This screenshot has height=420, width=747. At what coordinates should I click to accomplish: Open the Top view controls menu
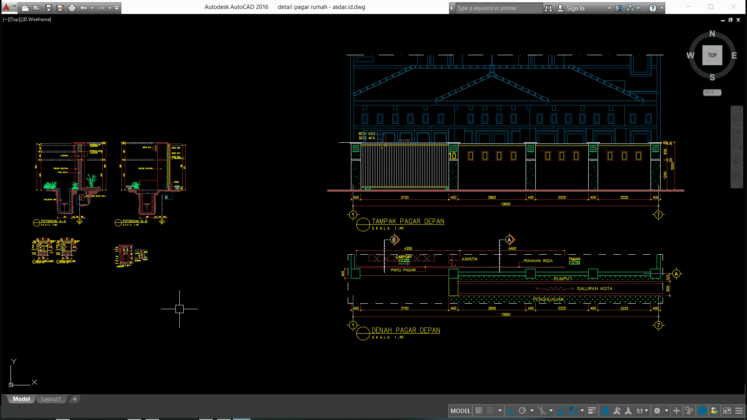[14, 20]
